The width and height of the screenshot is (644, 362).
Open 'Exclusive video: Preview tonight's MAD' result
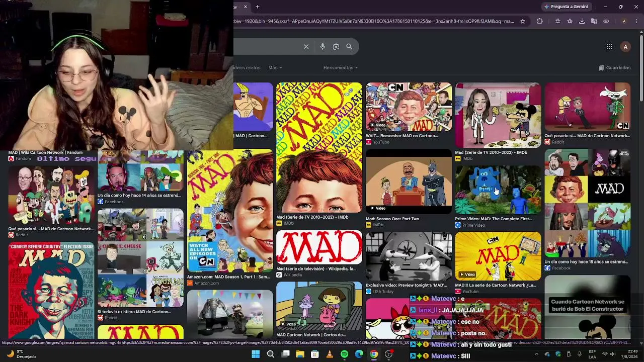click(x=409, y=256)
